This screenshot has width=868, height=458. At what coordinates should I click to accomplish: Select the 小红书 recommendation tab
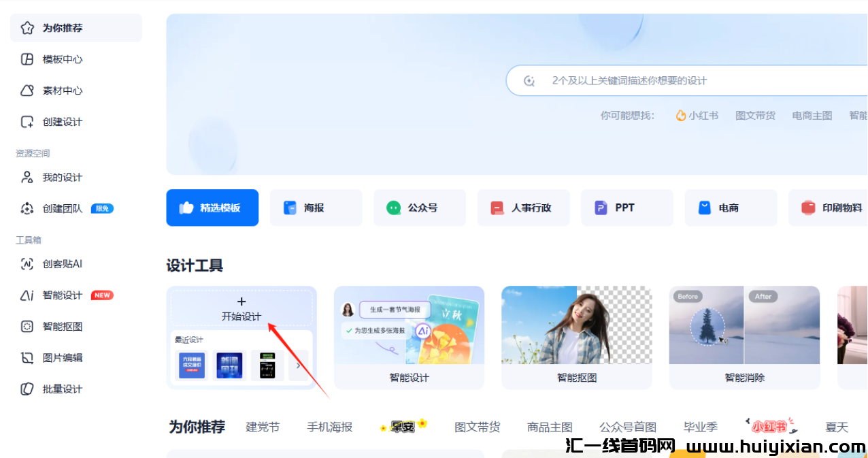click(771, 426)
